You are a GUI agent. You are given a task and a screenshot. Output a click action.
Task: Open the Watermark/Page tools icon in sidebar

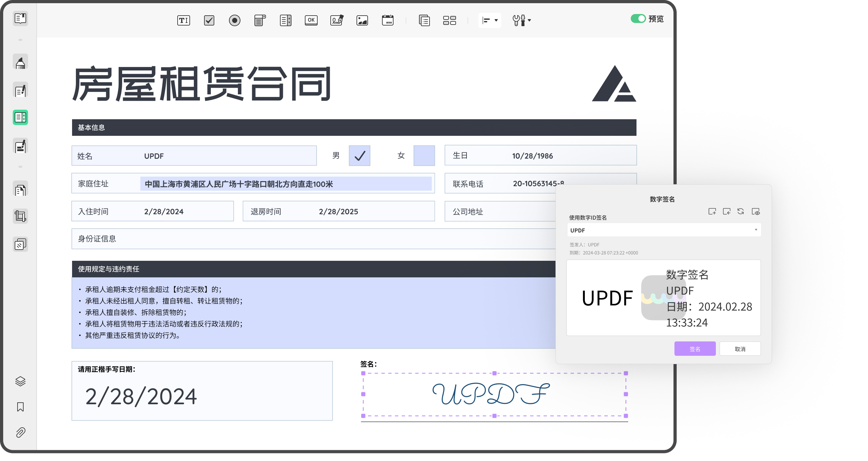click(20, 244)
